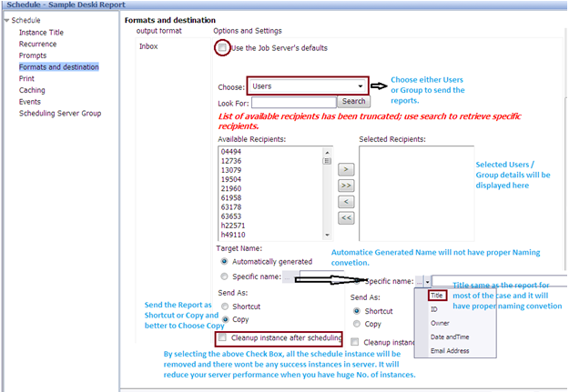Check 'Cleanup instance after scheduling' option
The width and height of the screenshot is (569, 392).
point(223,337)
